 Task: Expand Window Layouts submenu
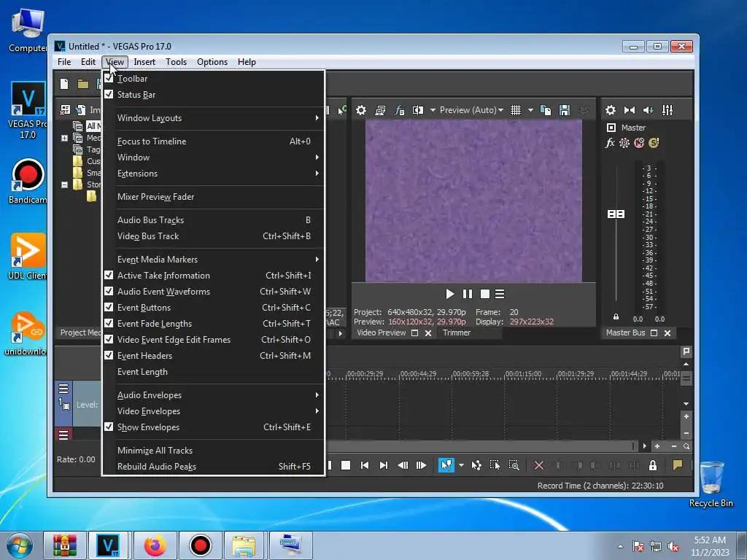coord(214,118)
